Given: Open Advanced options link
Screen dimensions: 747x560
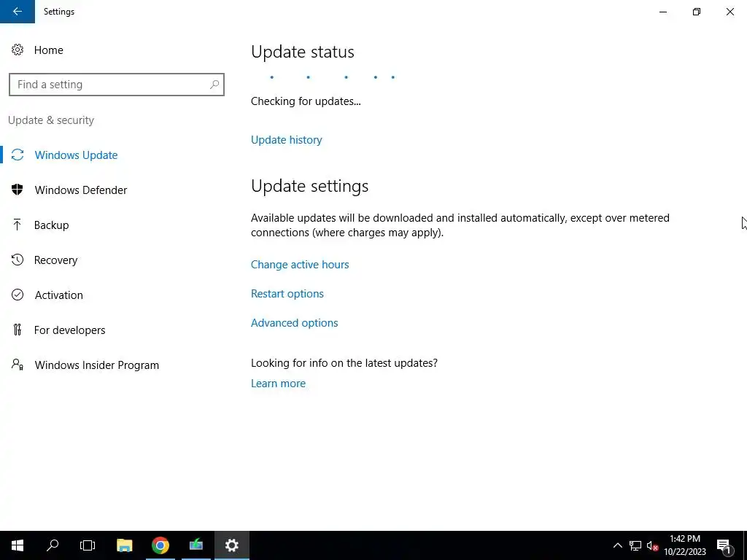Looking at the screenshot, I should 295,323.
